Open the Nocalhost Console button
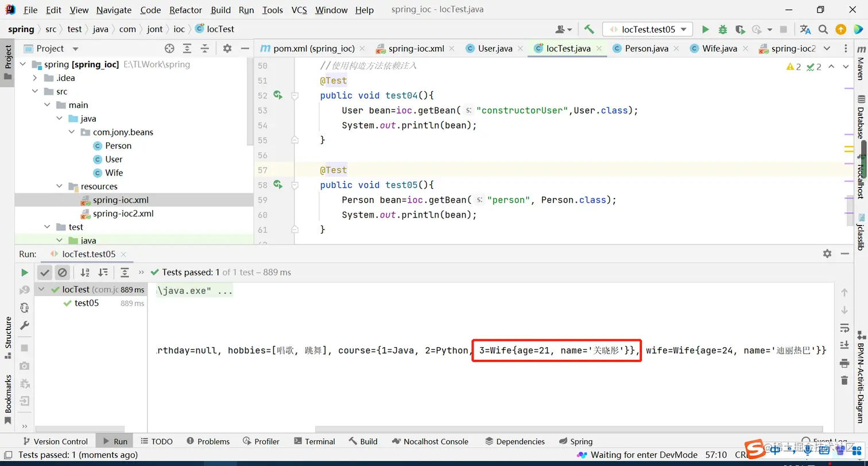 coord(430,441)
